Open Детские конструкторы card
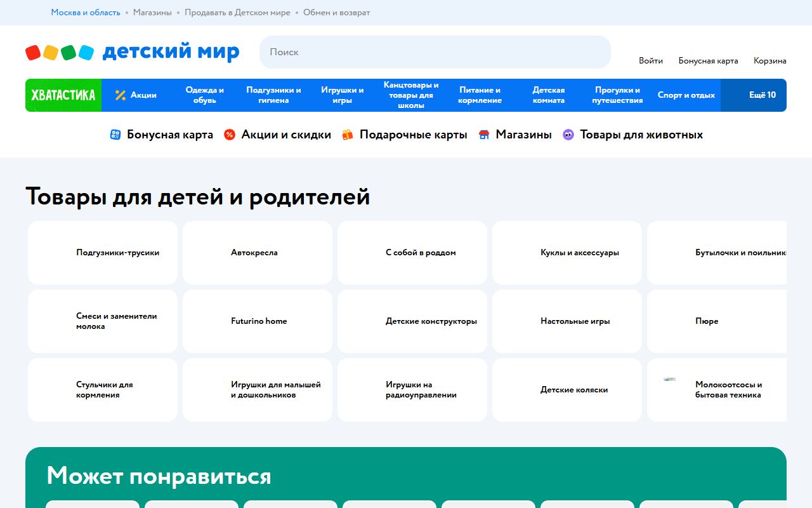The height and width of the screenshot is (508, 812). 412,321
